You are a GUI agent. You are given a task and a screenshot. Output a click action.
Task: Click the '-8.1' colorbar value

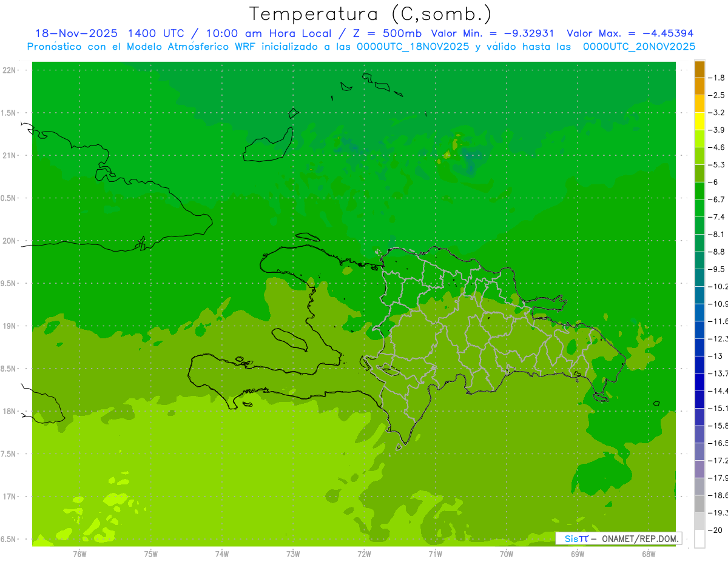click(716, 234)
